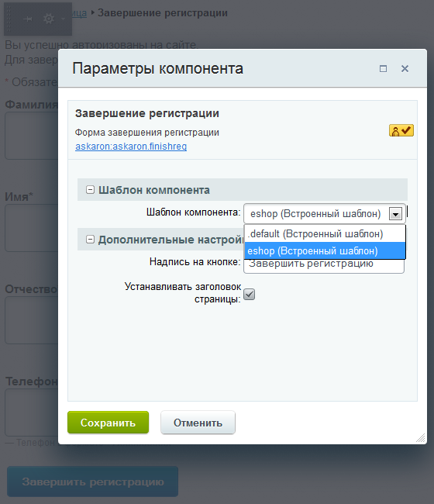Click the Шаблон компонента dropdown arrow
The width and height of the screenshot is (434, 504).
[x=395, y=214]
